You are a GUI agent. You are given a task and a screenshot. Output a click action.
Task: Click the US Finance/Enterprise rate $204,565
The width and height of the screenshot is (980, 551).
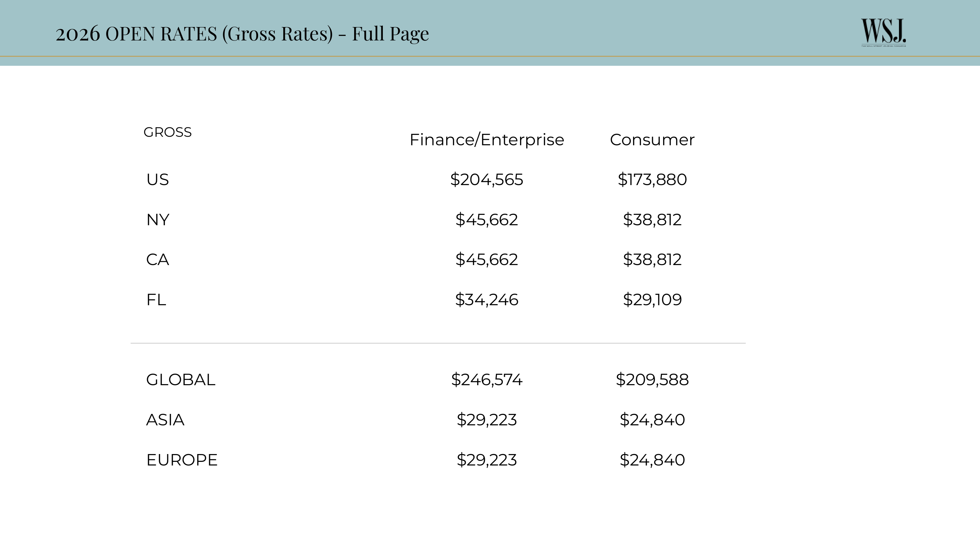[487, 180]
